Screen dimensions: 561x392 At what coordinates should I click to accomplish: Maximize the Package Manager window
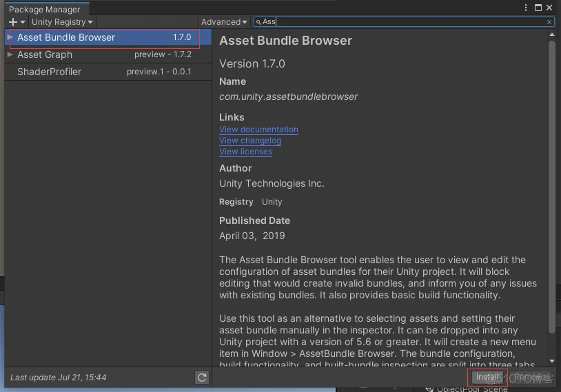pos(538,8)
